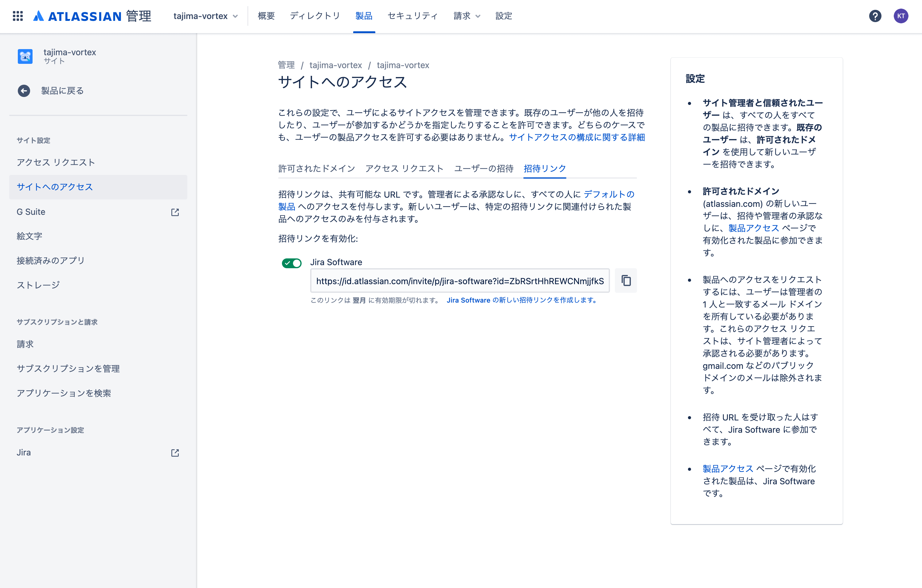Toggle the Jira Software invite link switch
Image resolution: width=922 pixels, height=588 pixels.
(x=291, y=263)
